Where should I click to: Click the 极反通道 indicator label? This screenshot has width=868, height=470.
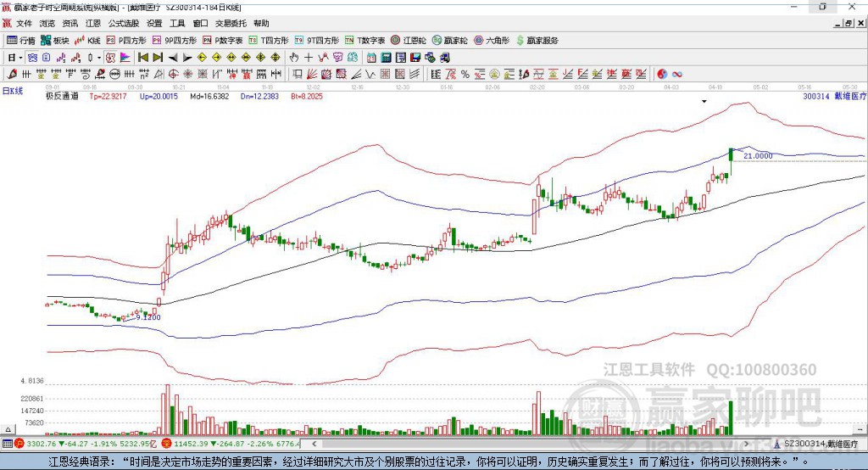coord(62,97)
